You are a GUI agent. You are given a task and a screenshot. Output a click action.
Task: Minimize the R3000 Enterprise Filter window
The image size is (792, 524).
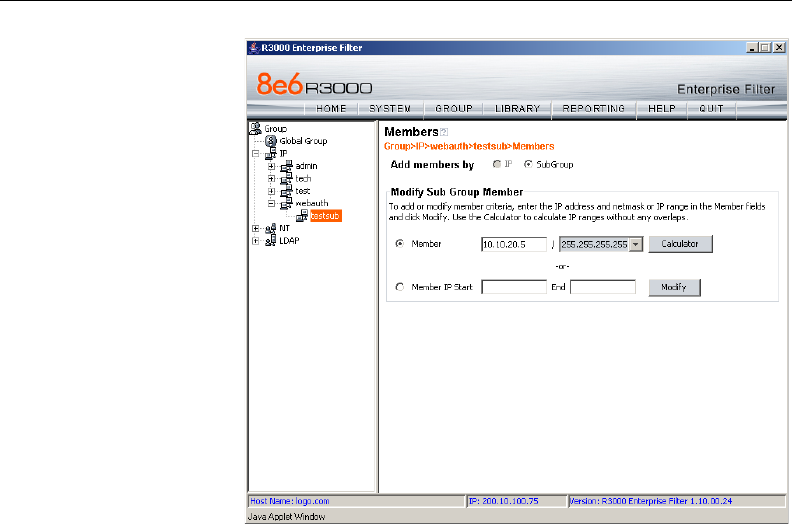[x=752, y=47]
